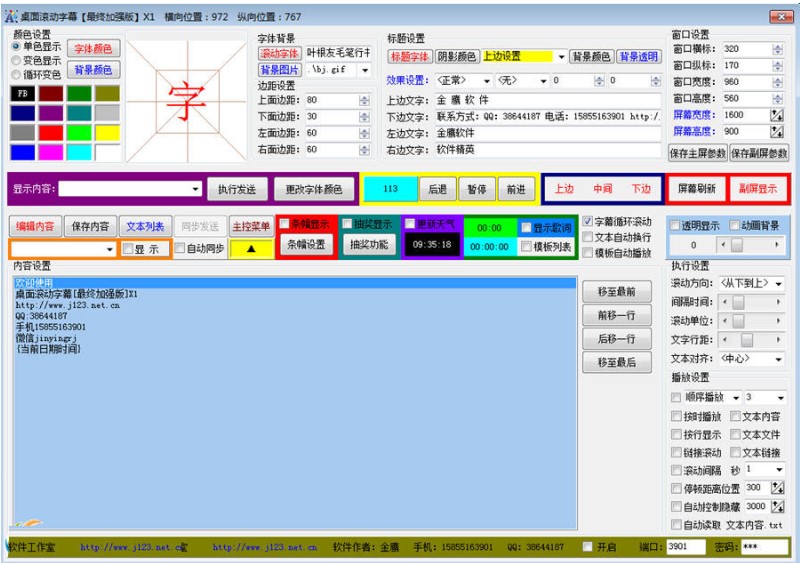Enable the 透明显示 checkbox
The height and width of the screenshot is (563, 800).
tap(676, 226)
